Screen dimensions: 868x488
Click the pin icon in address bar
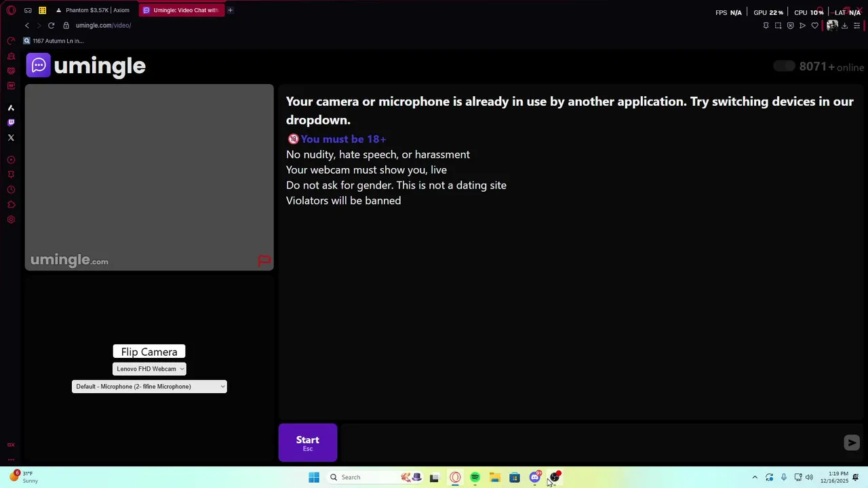(766, 26)
